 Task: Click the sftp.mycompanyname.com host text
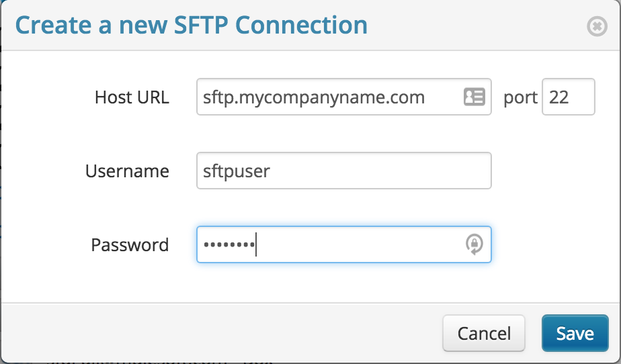[x=314, y=97]
